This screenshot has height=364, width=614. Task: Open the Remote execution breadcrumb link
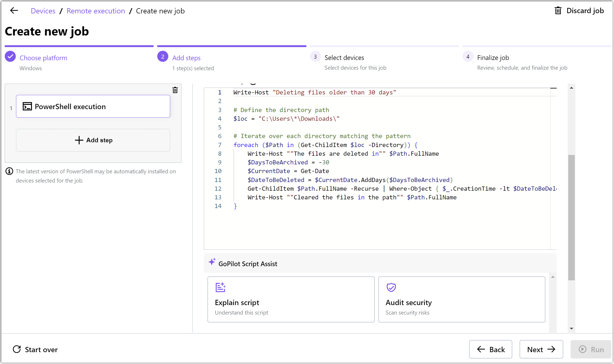96,11
